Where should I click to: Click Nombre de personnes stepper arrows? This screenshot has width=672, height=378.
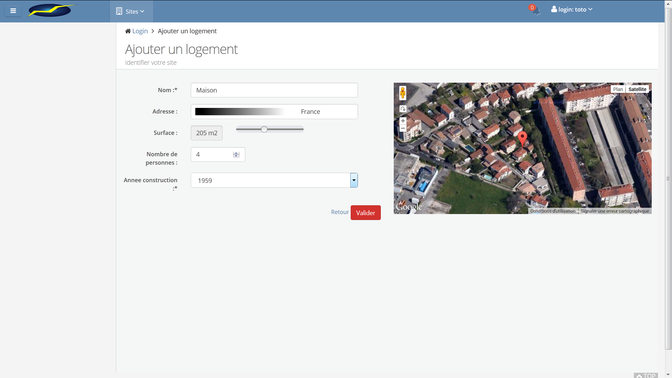pos(236,155)
